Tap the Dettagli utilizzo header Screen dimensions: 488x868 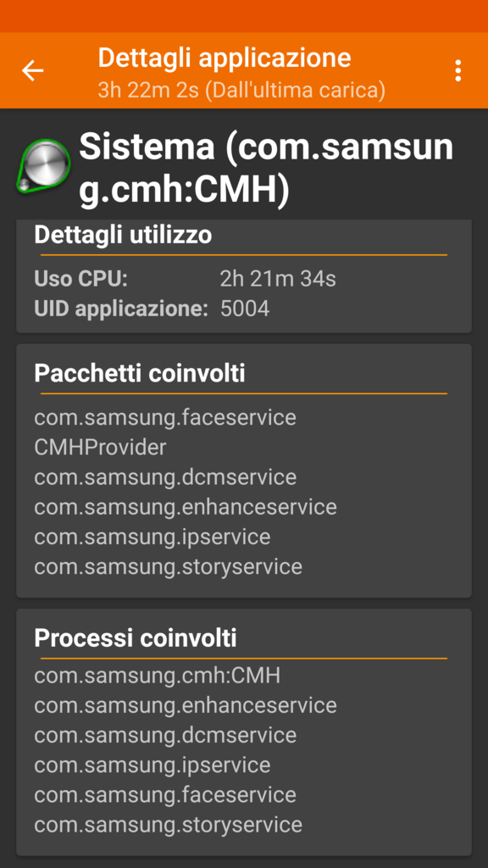click(123, 236)
